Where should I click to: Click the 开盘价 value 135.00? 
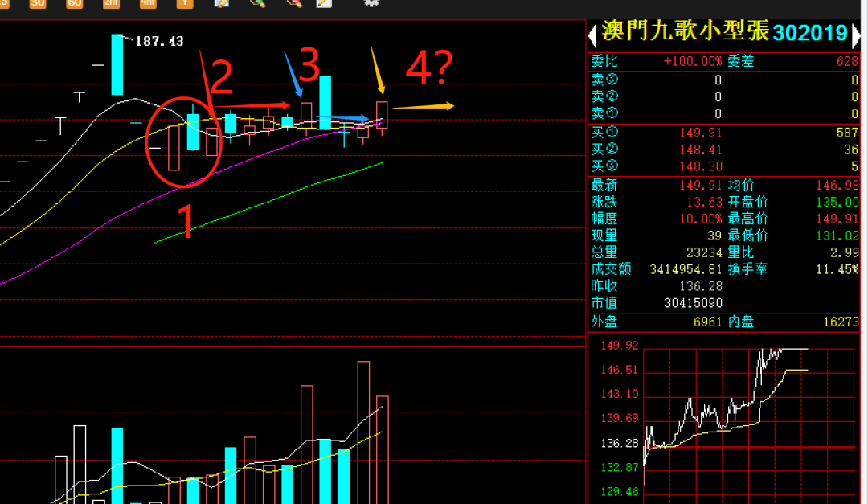pyautogui.click(x=837, y=202)
